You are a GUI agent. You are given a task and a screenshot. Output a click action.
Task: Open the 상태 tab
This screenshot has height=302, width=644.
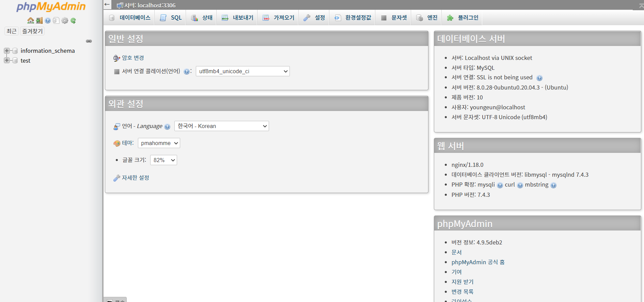point(201,18)
